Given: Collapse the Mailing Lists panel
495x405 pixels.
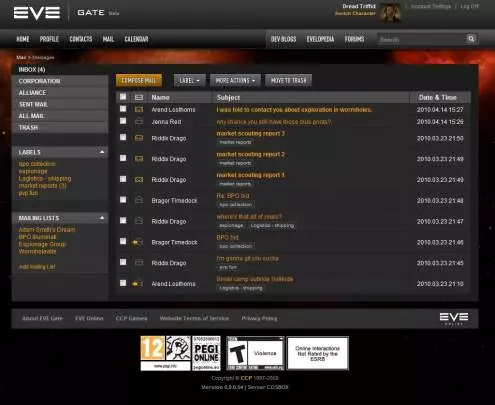Looking at the screenshot, I should pyautogui.click(x=102, y=218).
